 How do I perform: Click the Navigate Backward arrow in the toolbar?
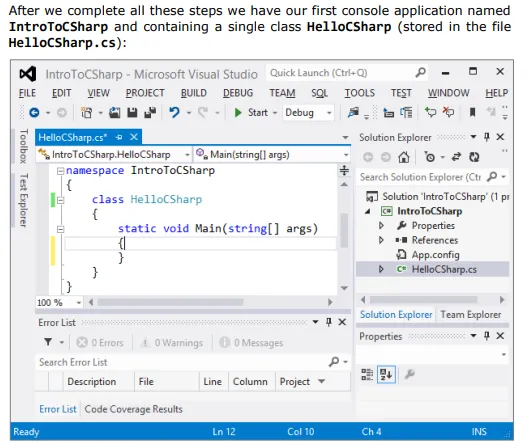click(34, 113)
